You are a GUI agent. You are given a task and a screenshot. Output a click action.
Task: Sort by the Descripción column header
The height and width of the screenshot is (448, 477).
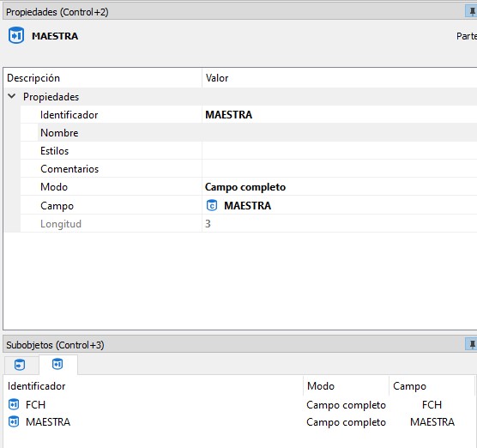(x=103, y=78)
